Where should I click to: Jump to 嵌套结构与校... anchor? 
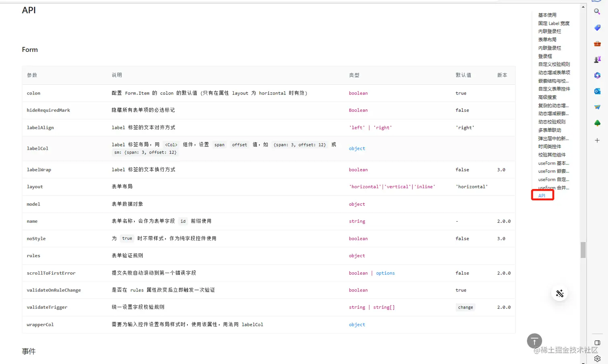click(x=553, y=81)
